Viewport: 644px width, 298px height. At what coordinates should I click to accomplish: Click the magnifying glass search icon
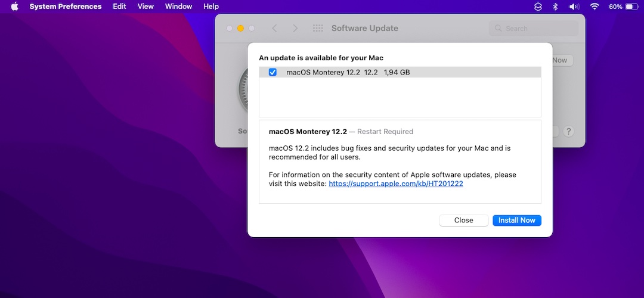(498, 29)
